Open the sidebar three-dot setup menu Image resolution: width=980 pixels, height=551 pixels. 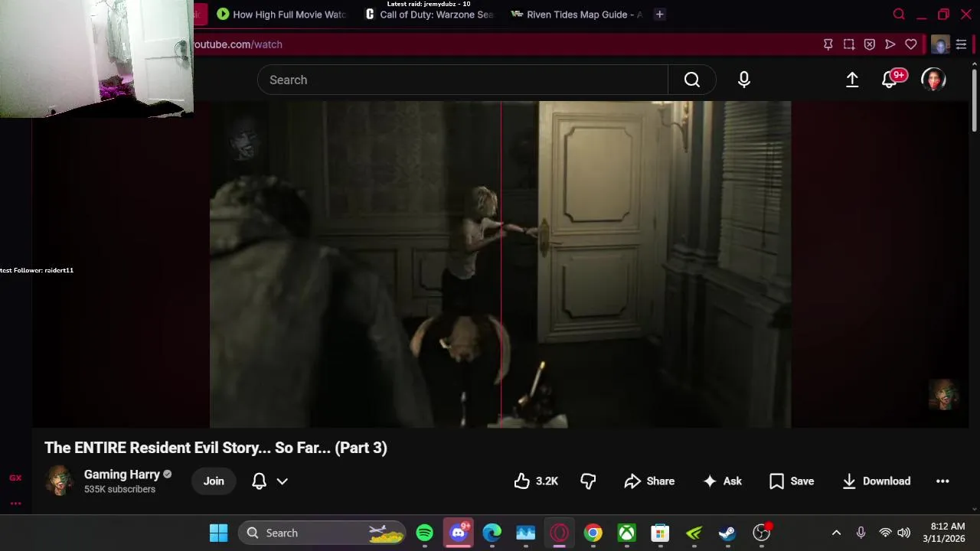(15, 504)
